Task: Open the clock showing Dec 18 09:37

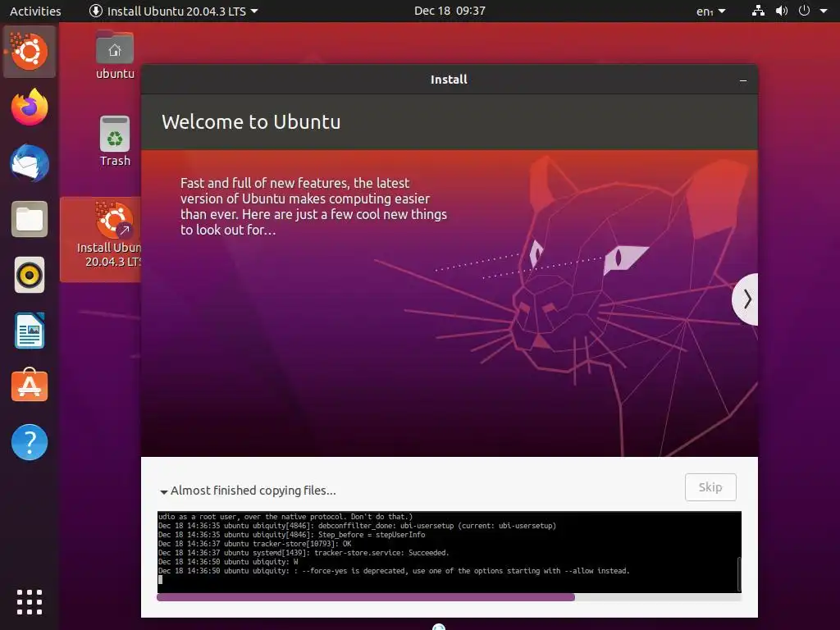Action: pos(450,11)
